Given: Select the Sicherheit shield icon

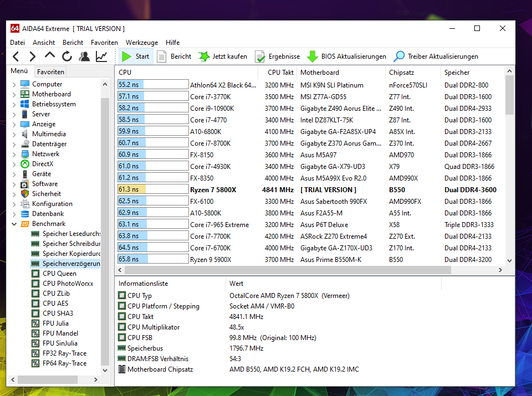Looking at the screenshot, I should [25, 194].
